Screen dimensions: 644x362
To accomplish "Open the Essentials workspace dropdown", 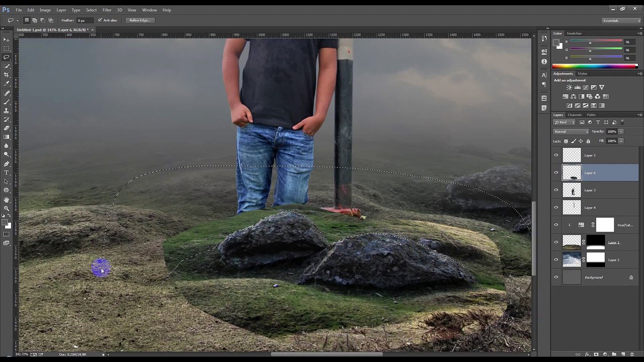I will pos(621,21).
